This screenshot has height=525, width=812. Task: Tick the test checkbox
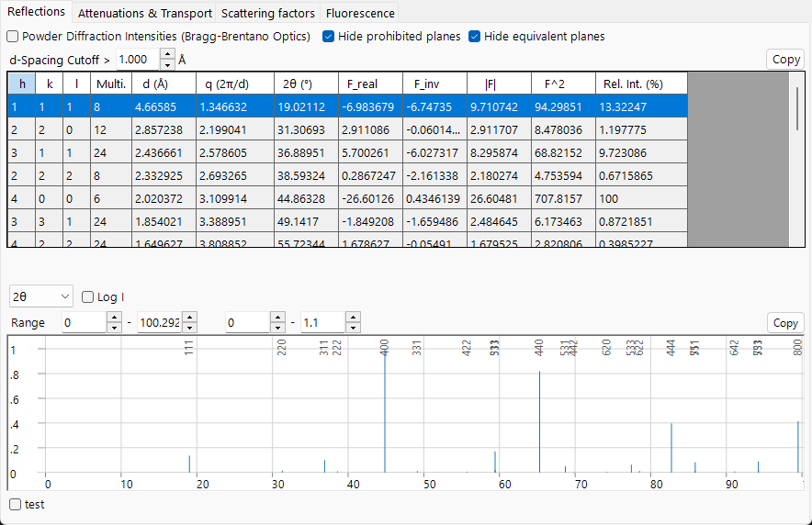point(15,504)
